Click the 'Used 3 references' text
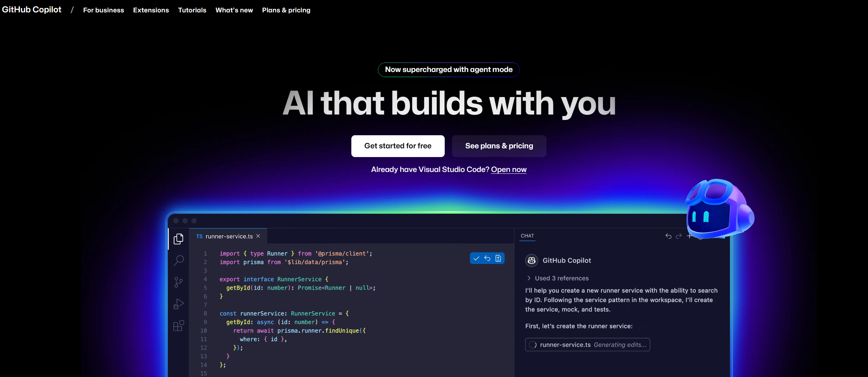 [562, 278]
